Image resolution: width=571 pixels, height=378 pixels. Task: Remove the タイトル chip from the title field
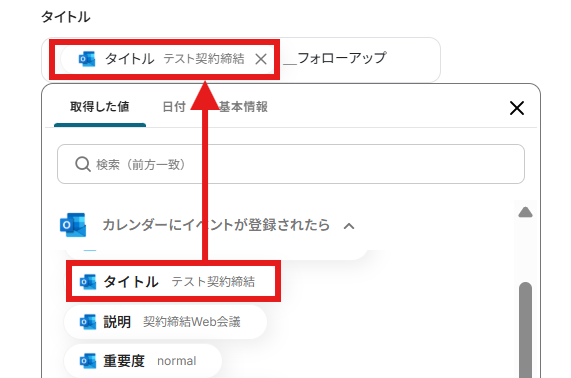pyautogui.click(x=261, y=59)
